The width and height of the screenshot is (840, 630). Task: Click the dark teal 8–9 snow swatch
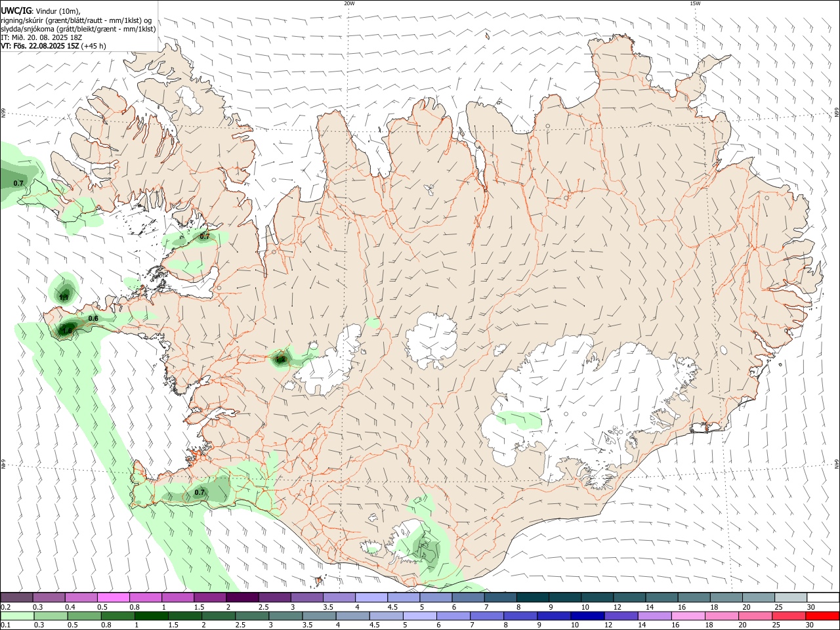pyautogui.click(x=532, y=598)
